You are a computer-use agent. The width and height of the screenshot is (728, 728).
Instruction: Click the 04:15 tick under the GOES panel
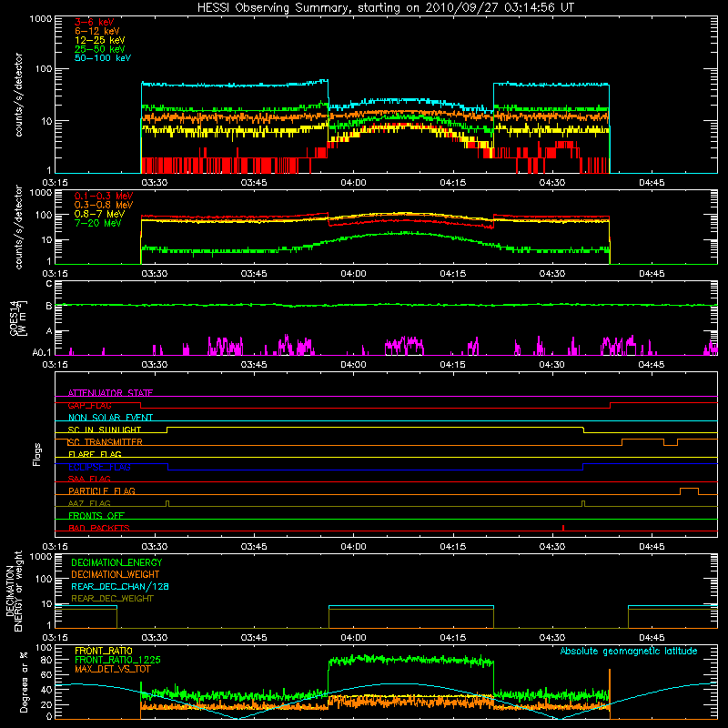452,365
